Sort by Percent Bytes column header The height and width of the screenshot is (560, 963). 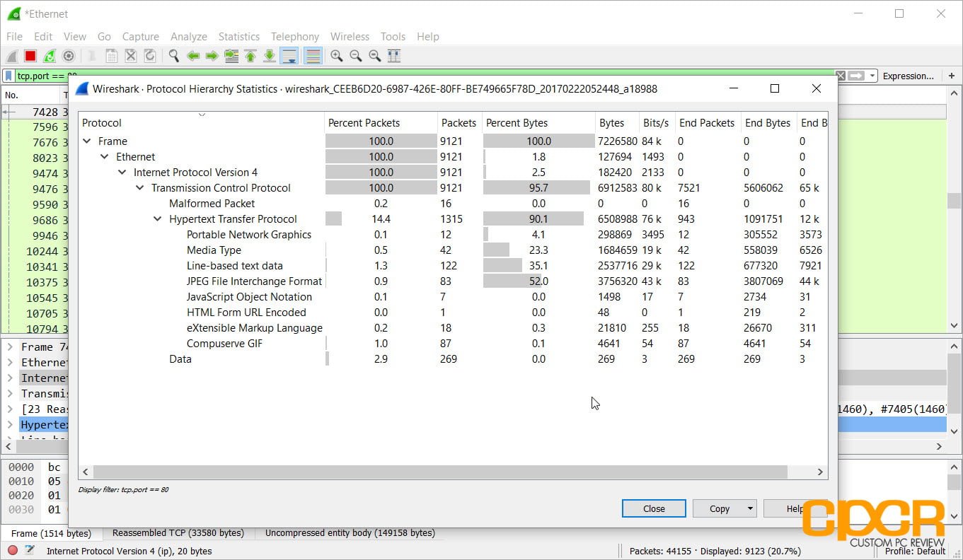coord(538,123)
